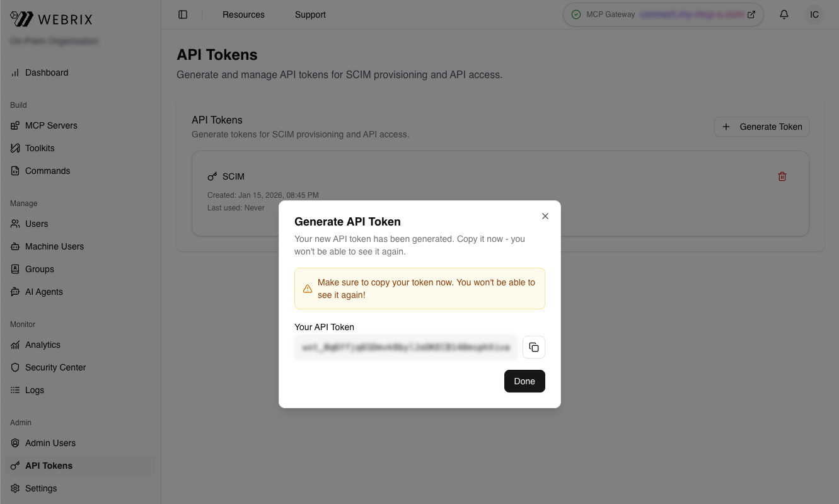Image resolution: width=839 pixels, height=504 pixels.
Task: Open the notifications bell
Action: click(x=784, y=14)
